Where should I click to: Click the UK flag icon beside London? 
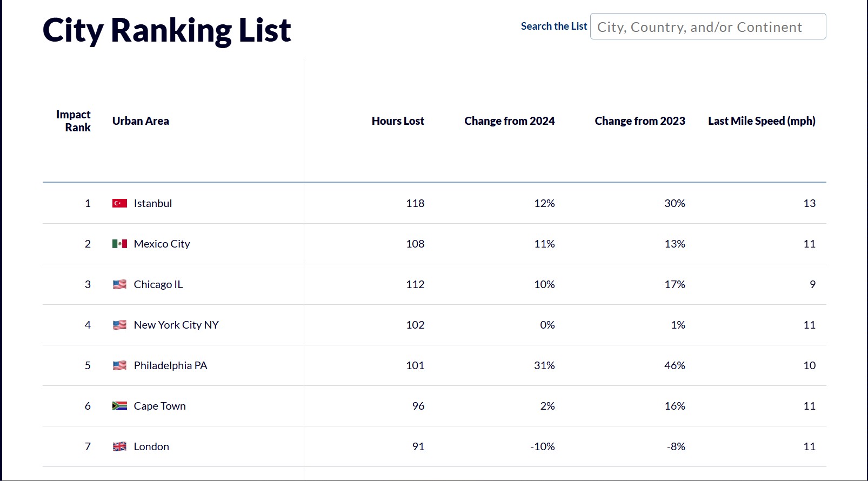click(119, 446)
